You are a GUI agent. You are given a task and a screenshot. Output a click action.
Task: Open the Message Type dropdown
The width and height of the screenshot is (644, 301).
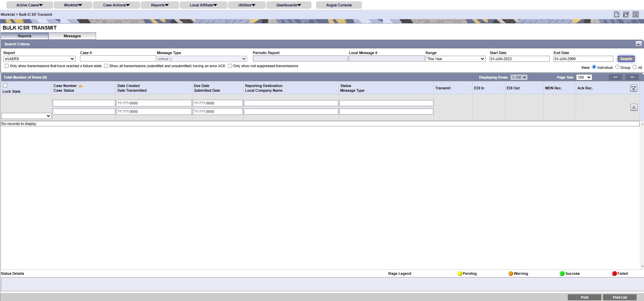202,59
